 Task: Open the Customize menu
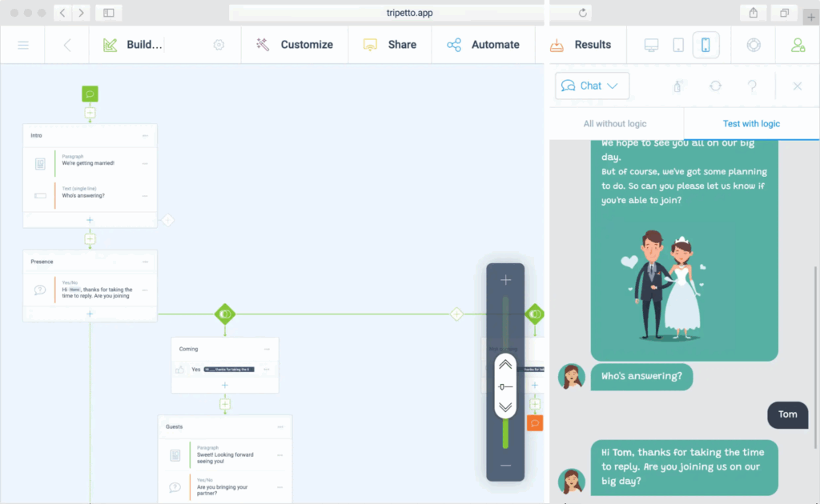295,46
